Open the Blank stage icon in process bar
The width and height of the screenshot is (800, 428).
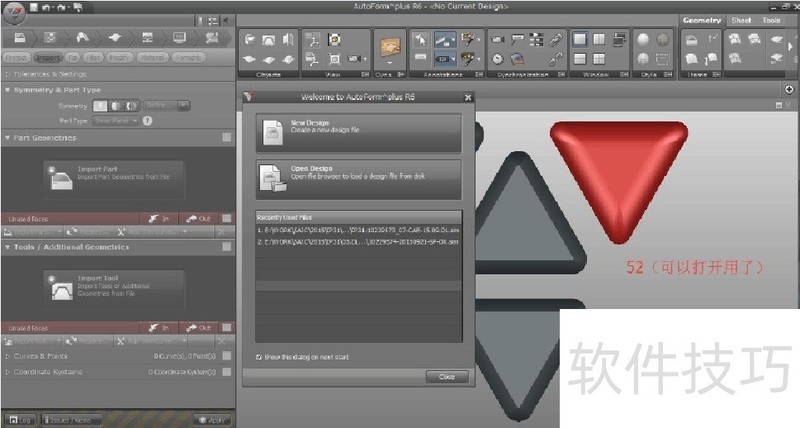tap(115, 37)
